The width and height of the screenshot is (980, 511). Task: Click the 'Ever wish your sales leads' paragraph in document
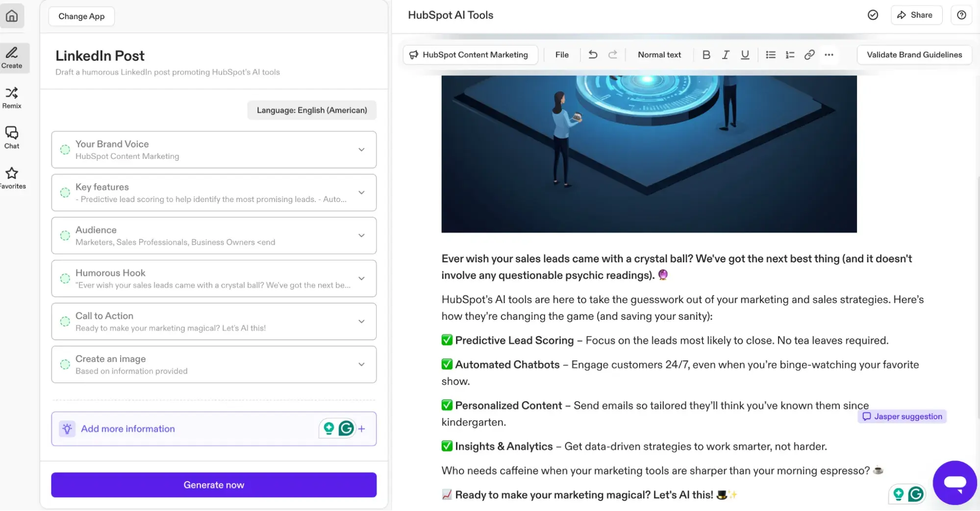pos(677,267)
